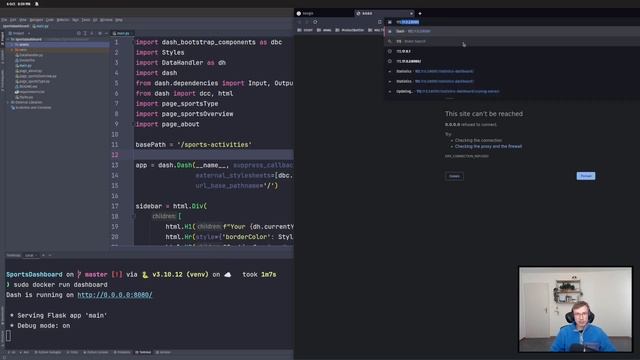Image resolution: width=640 pixels, height=360 pixels.
Task: Add a new terminal session tab
Action: tap(43, 255)
